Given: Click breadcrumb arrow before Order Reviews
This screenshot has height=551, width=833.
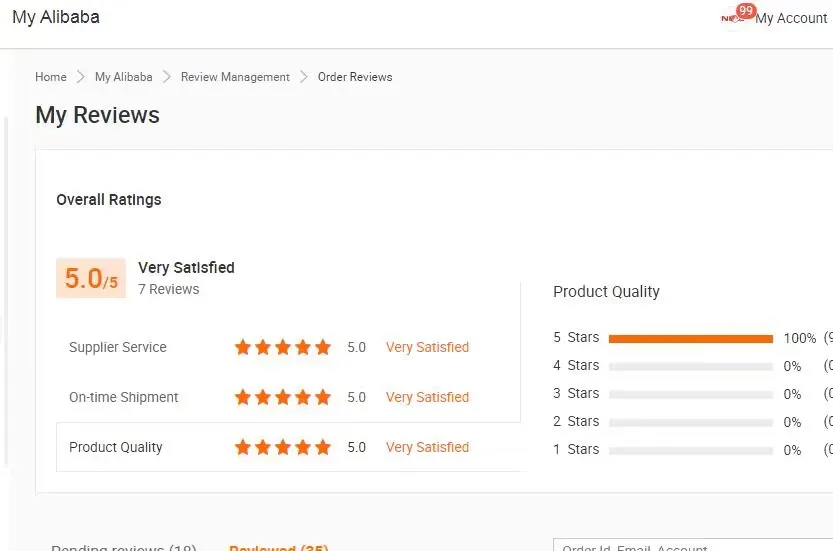Looking at the screenshot, I should coord(304,77).
